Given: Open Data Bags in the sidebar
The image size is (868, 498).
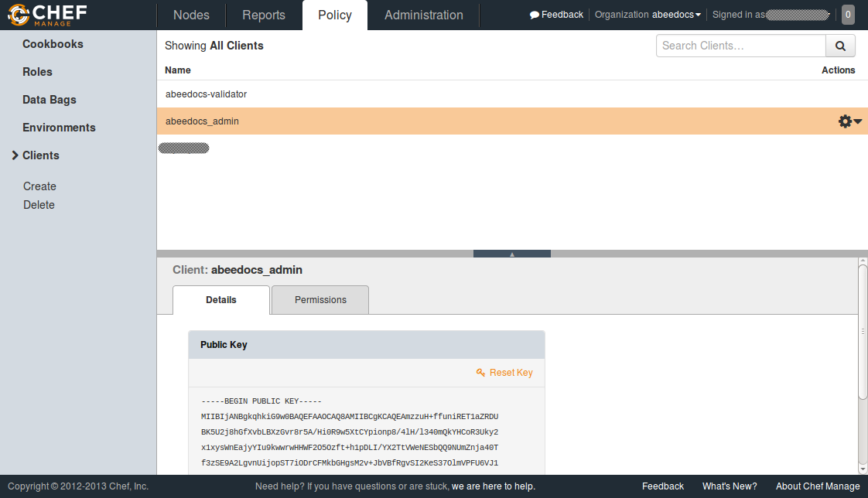Looking at the screenshot, I should [50, 101].
